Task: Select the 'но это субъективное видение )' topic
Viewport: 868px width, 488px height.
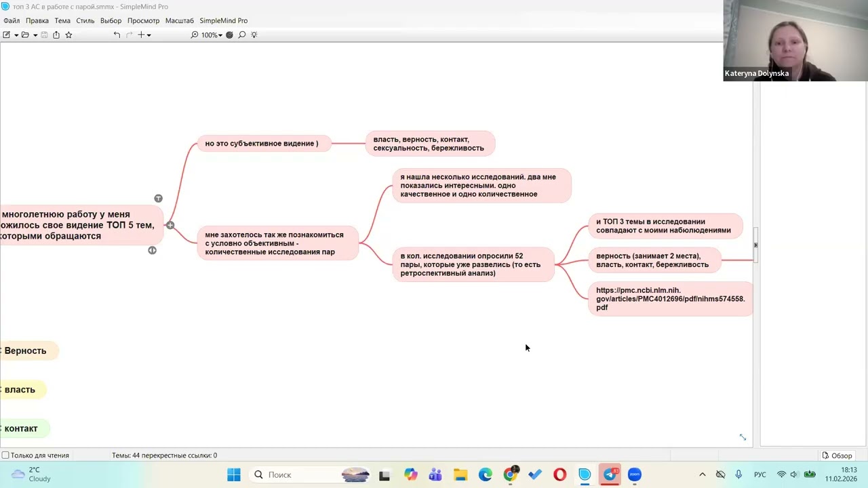Action: (x=264, y=143)
